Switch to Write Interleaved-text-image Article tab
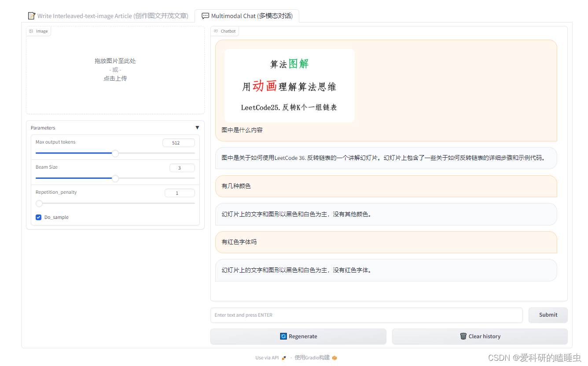Screen dimensions: 588x366 pyautogui.click(x=108, y=16)
